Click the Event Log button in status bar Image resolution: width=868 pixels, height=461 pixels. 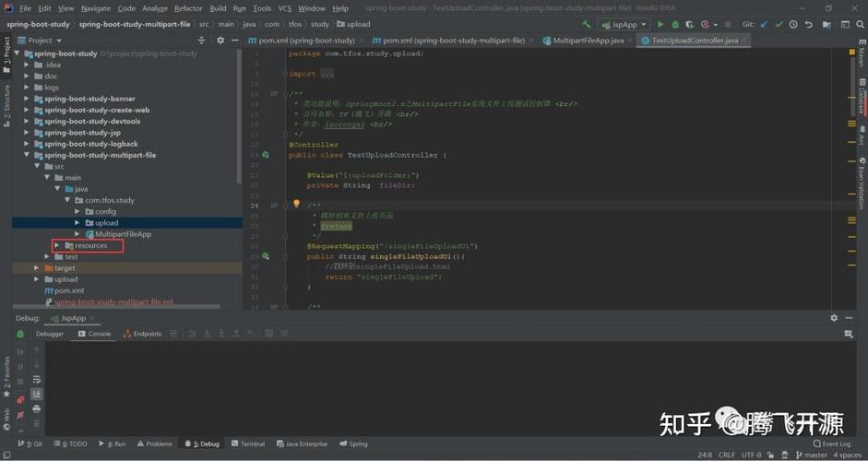(x=832, y=443)
